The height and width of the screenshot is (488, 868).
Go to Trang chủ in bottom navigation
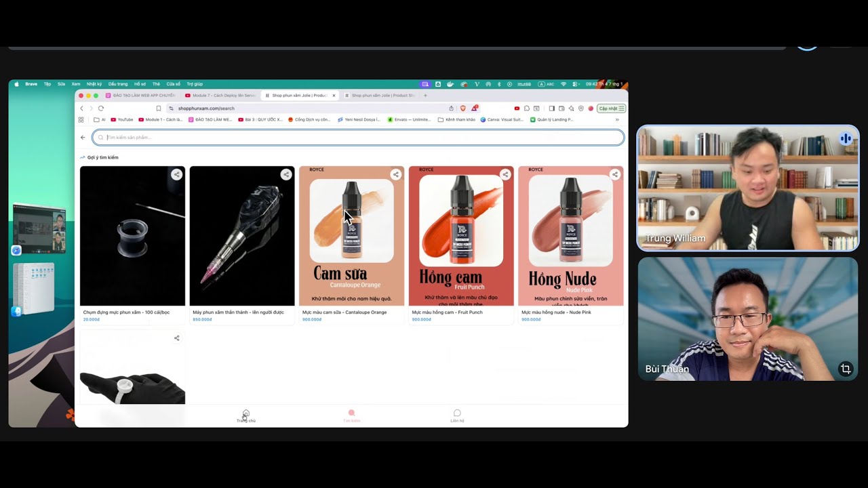coord(246,416)
